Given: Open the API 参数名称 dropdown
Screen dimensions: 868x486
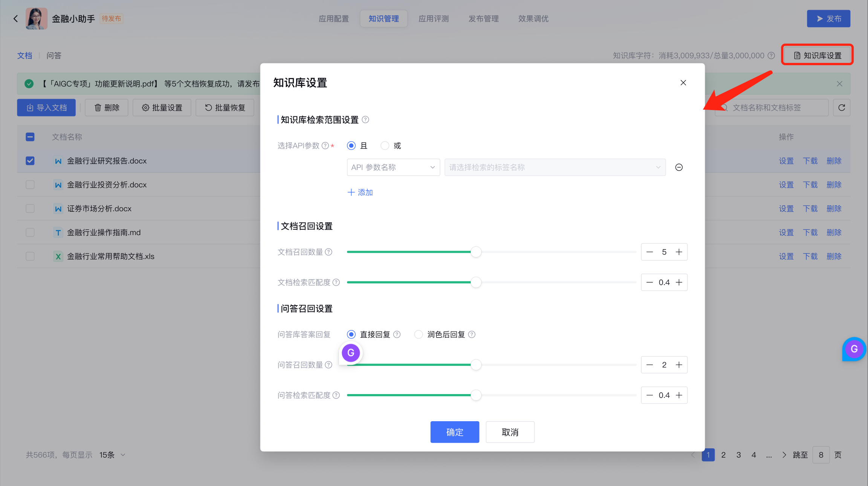Looking at the screenshot, I should 393,167.
